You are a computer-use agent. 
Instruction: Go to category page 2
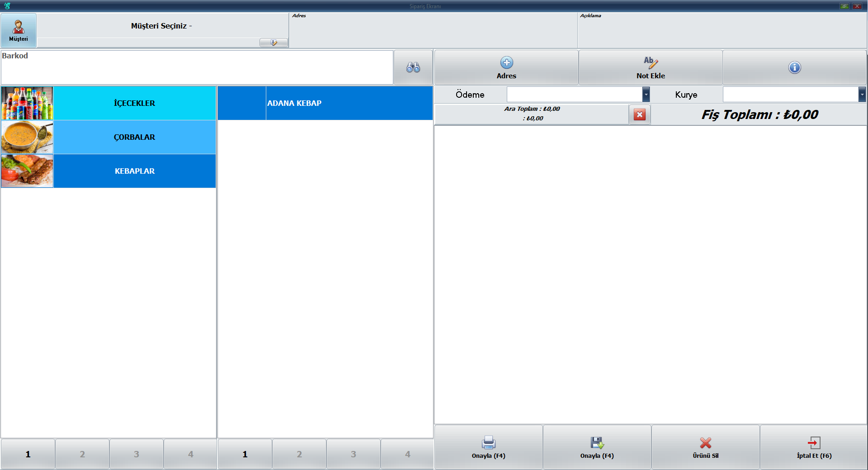82,454
